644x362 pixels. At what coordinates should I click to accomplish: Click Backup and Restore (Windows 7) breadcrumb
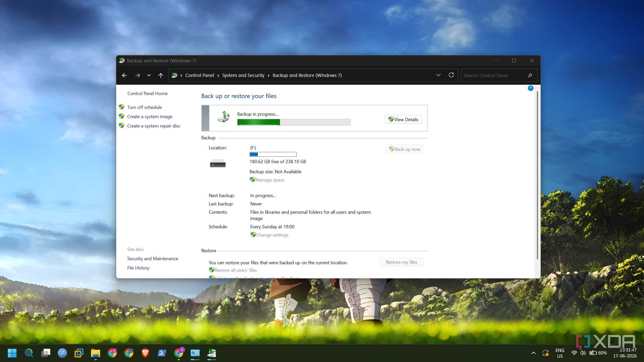point(307,75)
